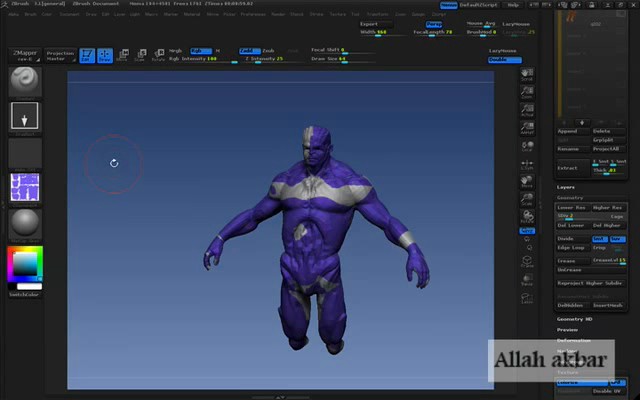Viewport: 640px width, 400px height.
Task: Select the Scale transform icon
Action: pyautogui.click(x=140, y=55)
